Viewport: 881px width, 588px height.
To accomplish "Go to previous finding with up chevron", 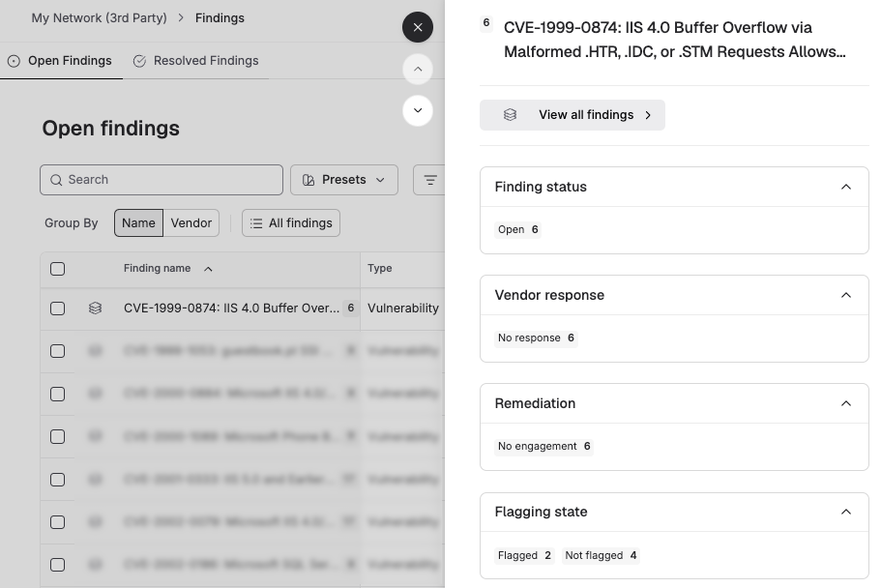I will [x=418, y=69].
